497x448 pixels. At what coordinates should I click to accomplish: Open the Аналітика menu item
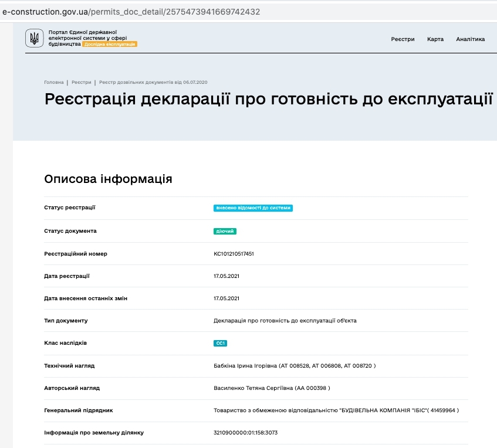click(471, 39)
